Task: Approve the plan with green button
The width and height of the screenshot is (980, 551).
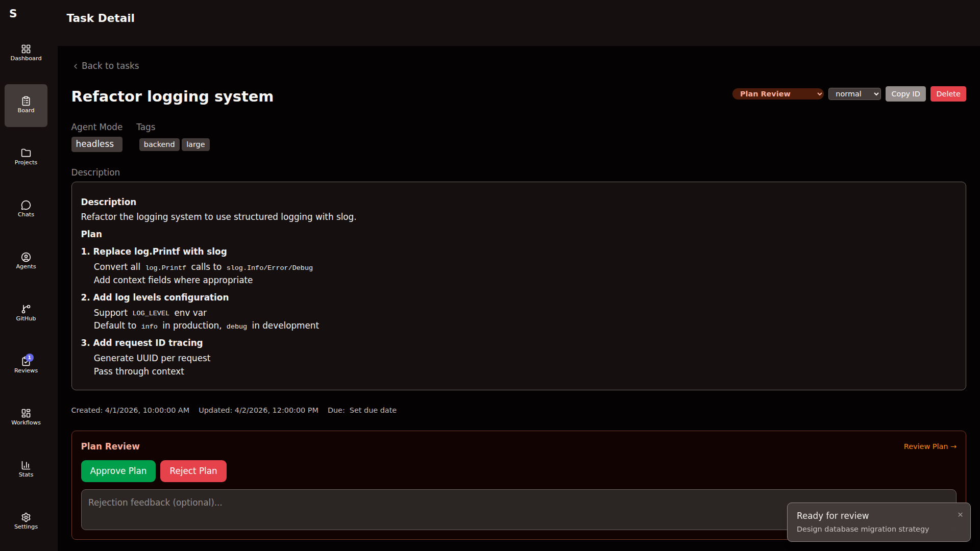Action: 118,471
